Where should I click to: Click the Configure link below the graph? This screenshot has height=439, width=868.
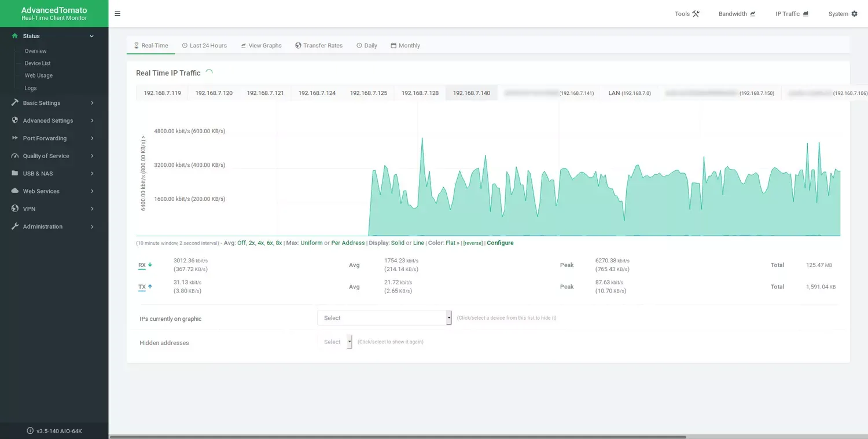click(500, 243)
